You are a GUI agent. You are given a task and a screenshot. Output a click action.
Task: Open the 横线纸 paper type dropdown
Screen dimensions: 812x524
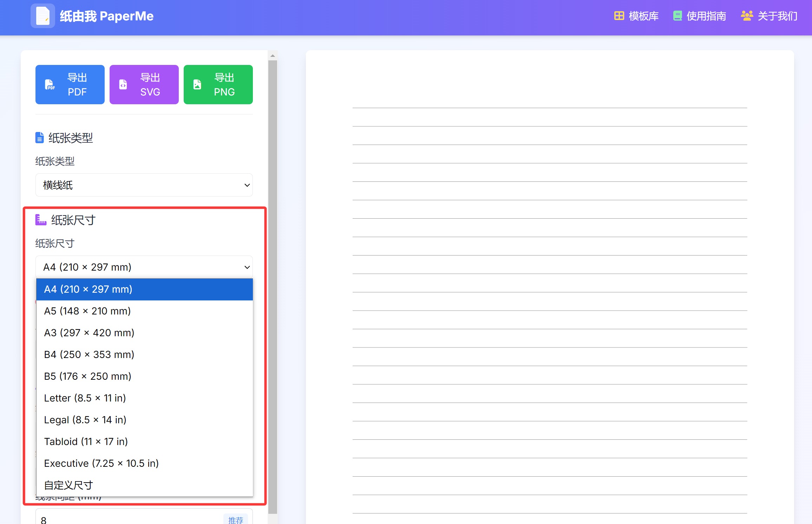[144, 185]
